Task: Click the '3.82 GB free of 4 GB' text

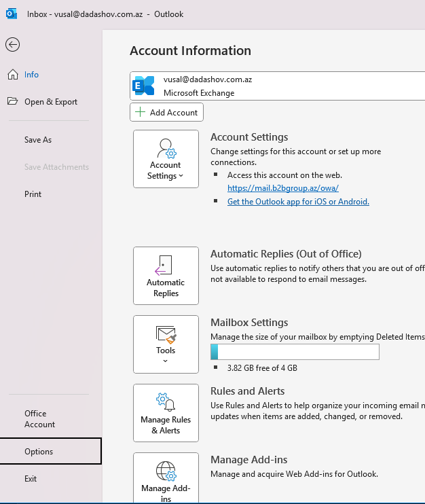Action: 262,368
